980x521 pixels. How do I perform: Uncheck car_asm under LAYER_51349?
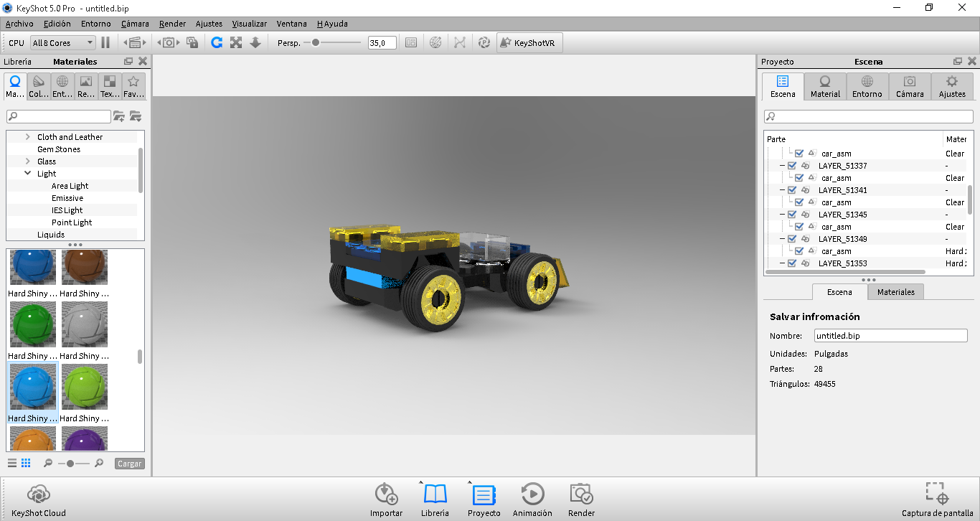(x=799, y=251)
